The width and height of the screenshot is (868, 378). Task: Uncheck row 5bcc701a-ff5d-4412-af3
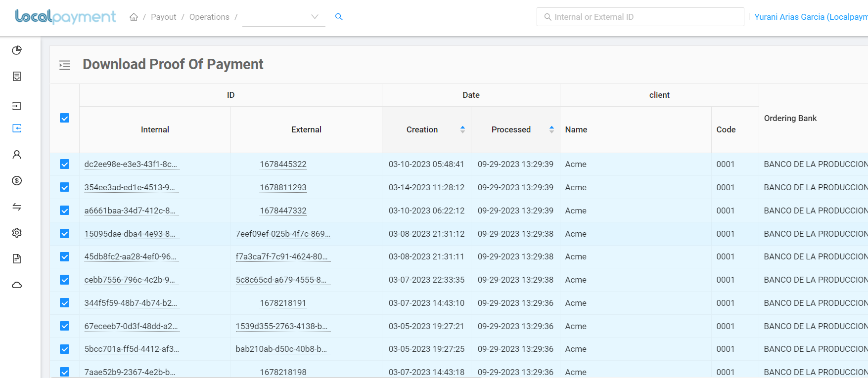click(64, 349)
